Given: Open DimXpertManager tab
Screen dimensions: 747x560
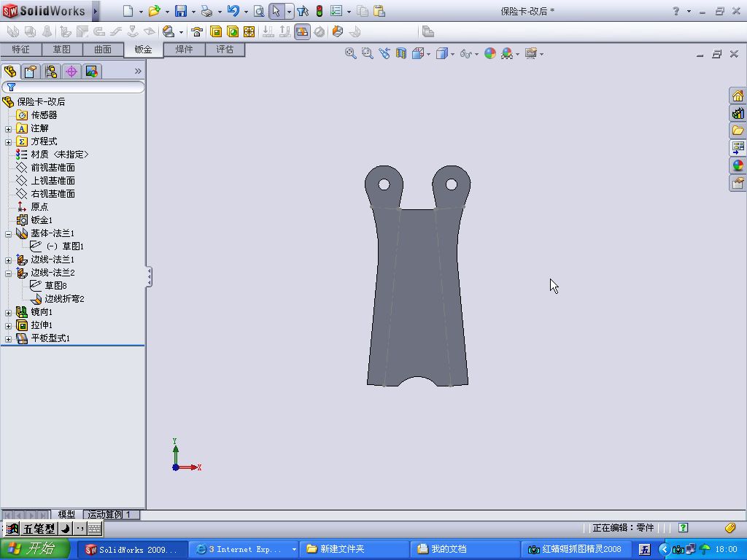Looking at the screenshot, I should pyautogui.click(x=71, y=71).
